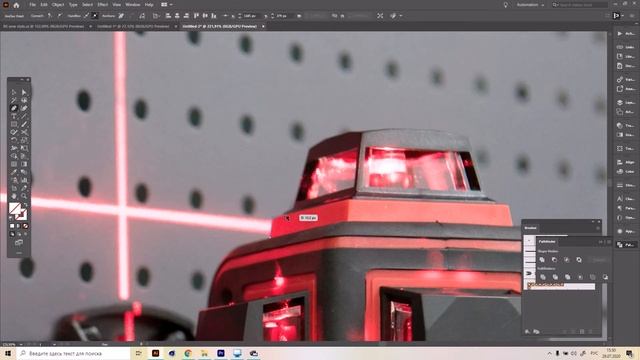Select the Rectangle tool
The image size is (640, 360).
13,124
